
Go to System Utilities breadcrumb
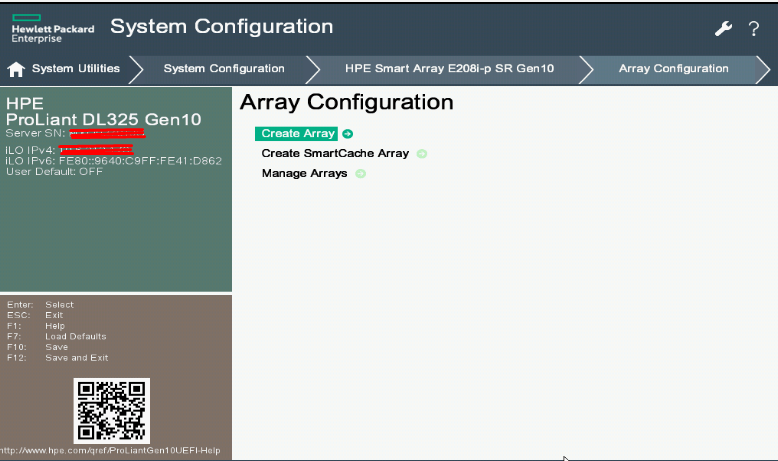click(x=76, y=69)
